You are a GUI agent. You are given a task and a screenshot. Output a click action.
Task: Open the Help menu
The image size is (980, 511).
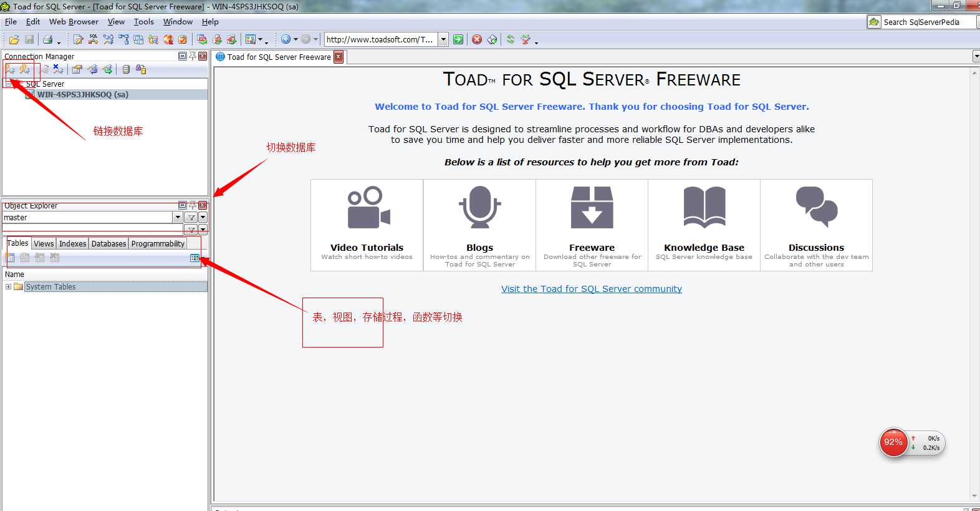pos(210,22)
